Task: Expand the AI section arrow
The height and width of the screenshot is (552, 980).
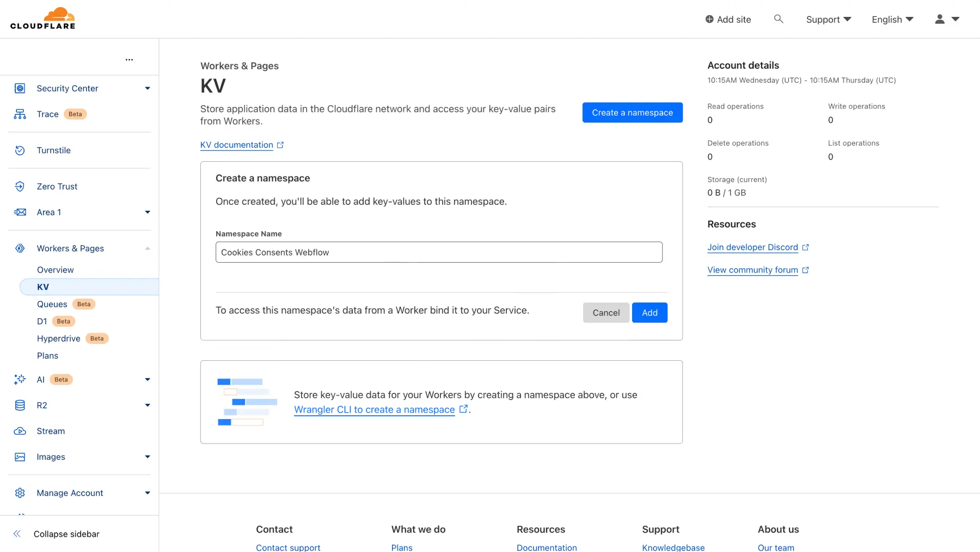Action: tap(148, 379)
